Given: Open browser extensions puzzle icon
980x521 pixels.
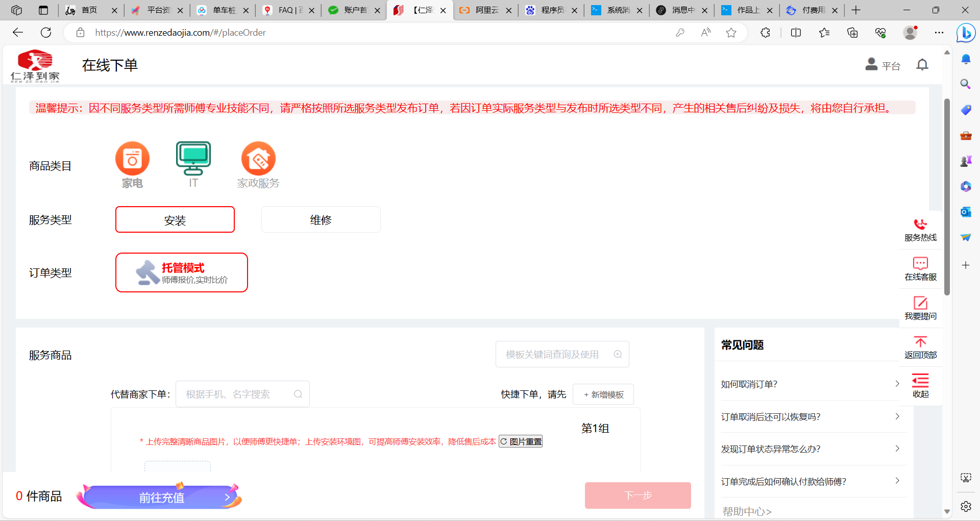Looking at the screenshot, I should point(765,33).
